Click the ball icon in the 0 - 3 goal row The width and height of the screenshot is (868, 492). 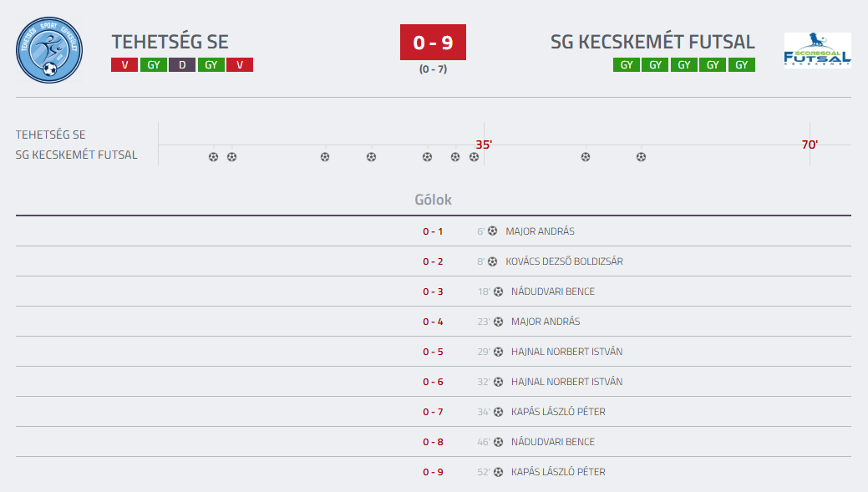(x=498, y=292)
